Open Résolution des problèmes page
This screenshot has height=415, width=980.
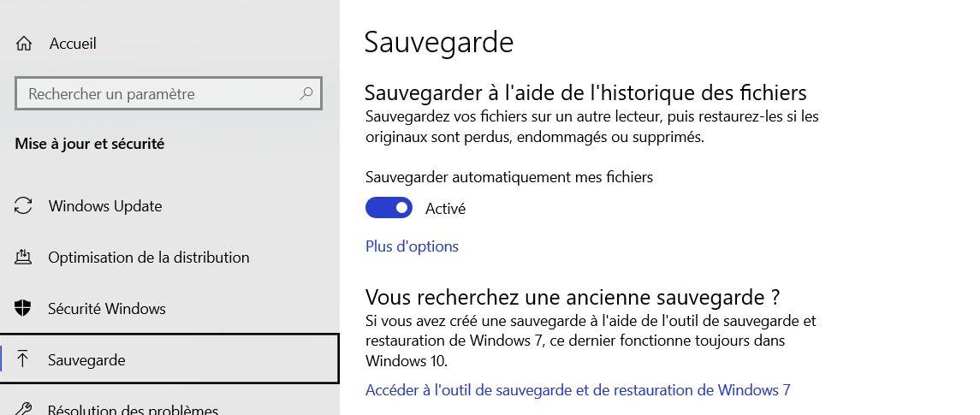click(133, 409)
